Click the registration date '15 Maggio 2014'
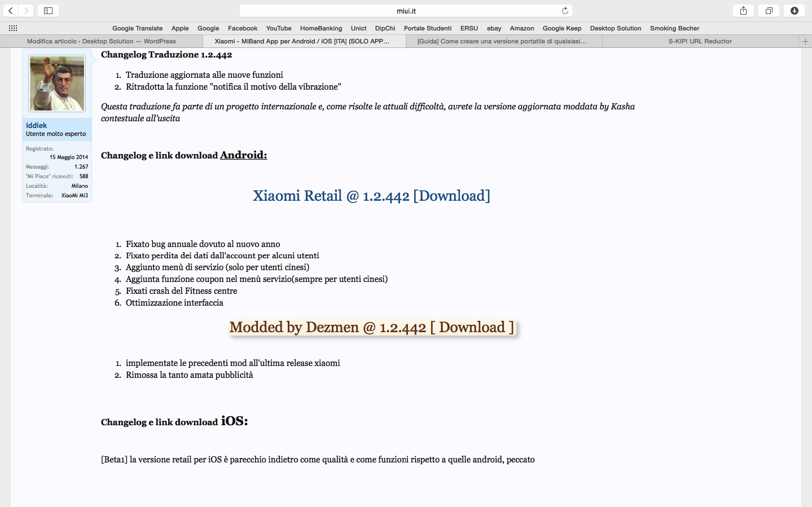Screen dimensions: 812x507 coord(69,157)
